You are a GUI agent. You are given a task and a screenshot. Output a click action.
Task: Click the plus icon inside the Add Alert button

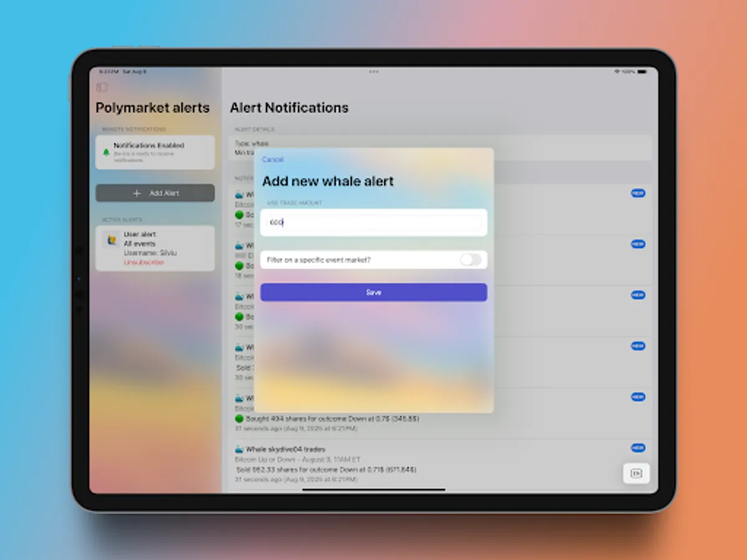pos(136,193)
